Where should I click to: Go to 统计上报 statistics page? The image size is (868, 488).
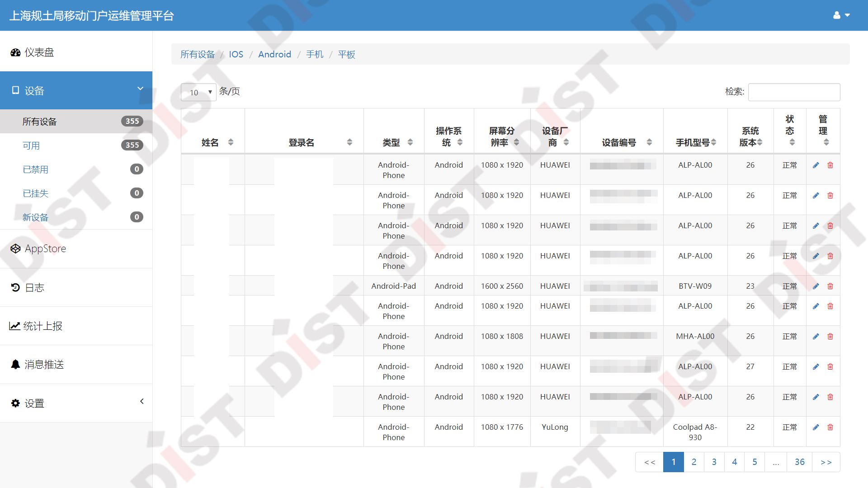point(42,326)
